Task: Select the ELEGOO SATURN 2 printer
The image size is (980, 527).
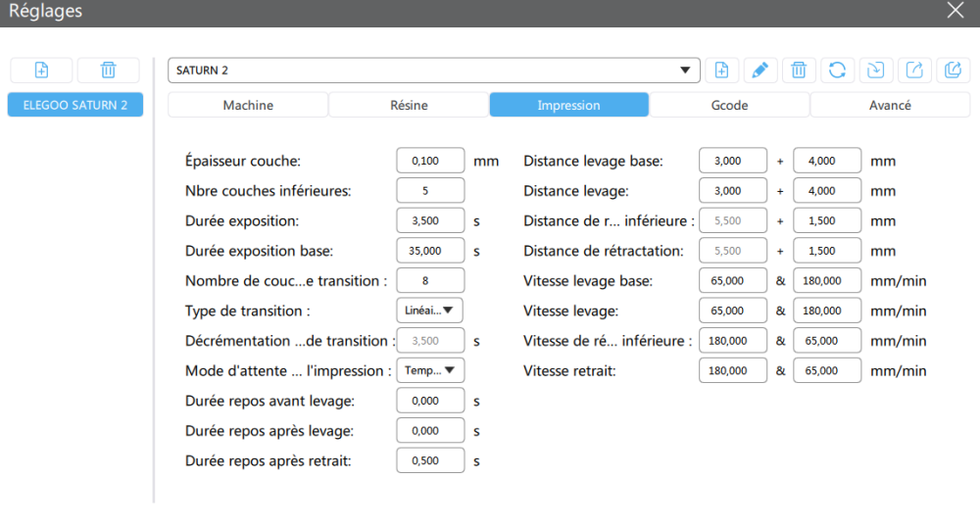Action: point(75,105)
